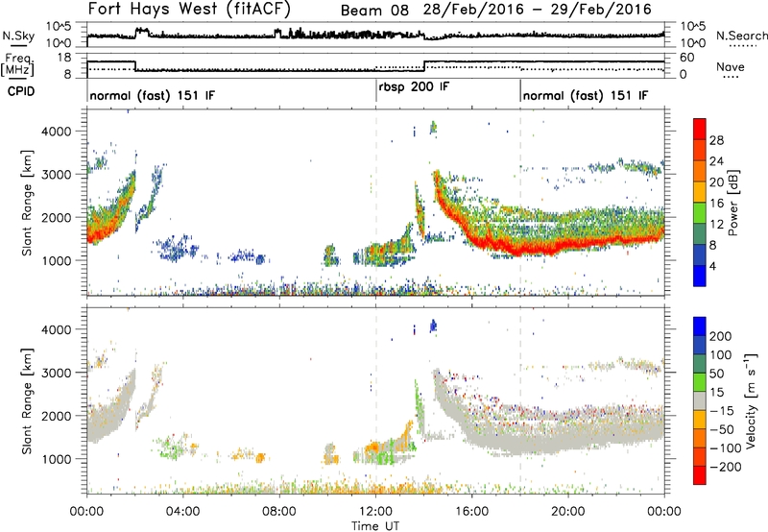Image resolution: width=768 pixels, height=532 pixels.
Task: Click the '12' value on Power colorbar
Action: point(716,225)
